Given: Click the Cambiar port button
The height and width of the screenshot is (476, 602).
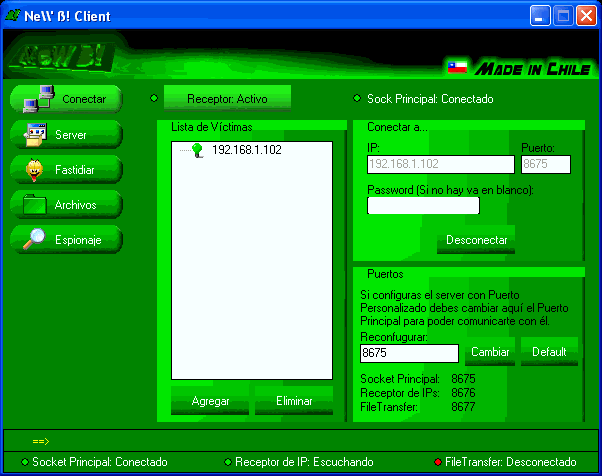Looking at the screenshot, I should (x=490, y=352).
